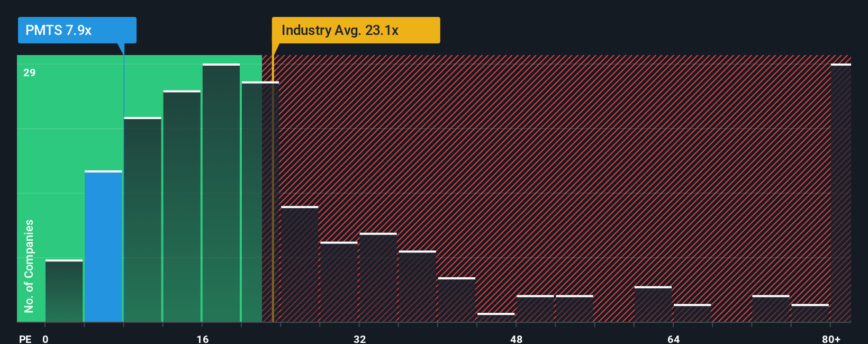The height and width of the screenshot is (344, 868).
Task: Click the bar just right of industry average line
Action: [300, 264]
